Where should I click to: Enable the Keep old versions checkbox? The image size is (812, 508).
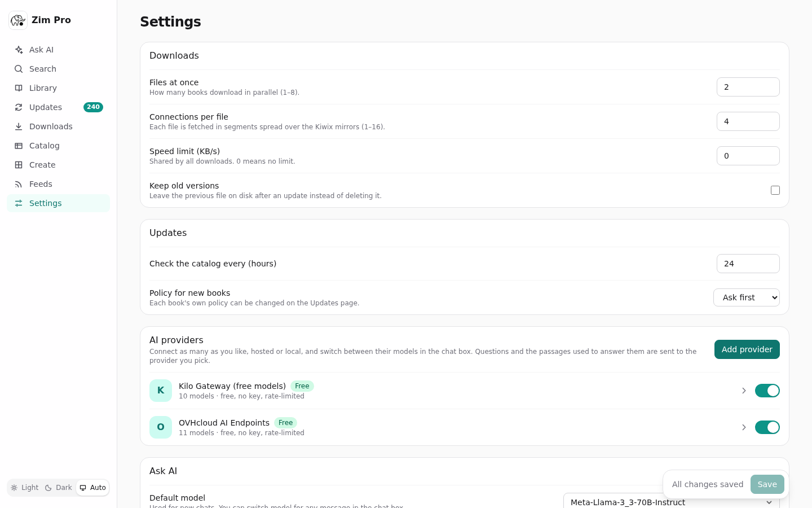tap(775, 190)
